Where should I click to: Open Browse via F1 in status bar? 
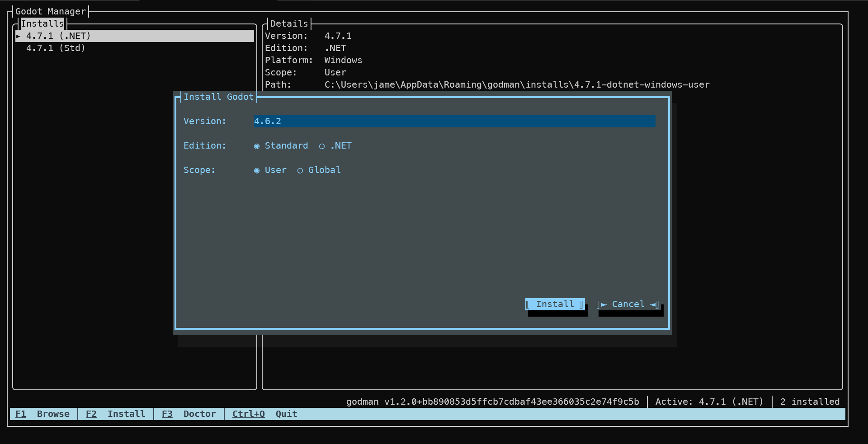[42, 414]
